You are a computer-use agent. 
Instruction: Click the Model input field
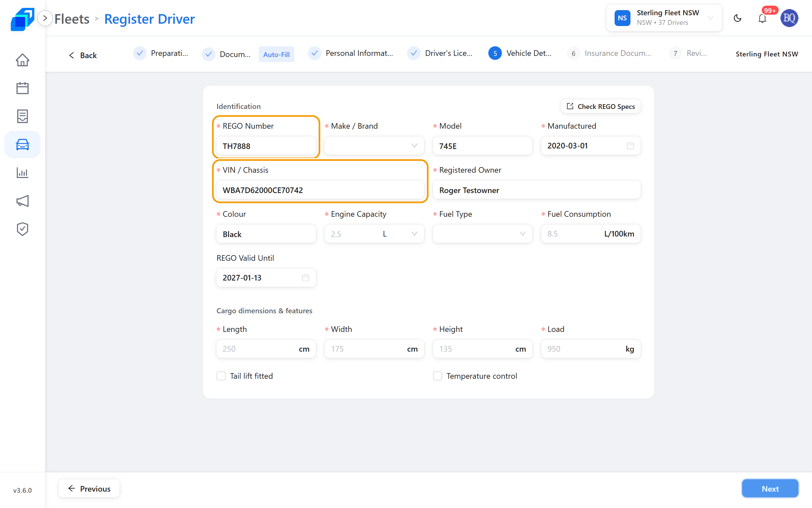tap(482, 146)
